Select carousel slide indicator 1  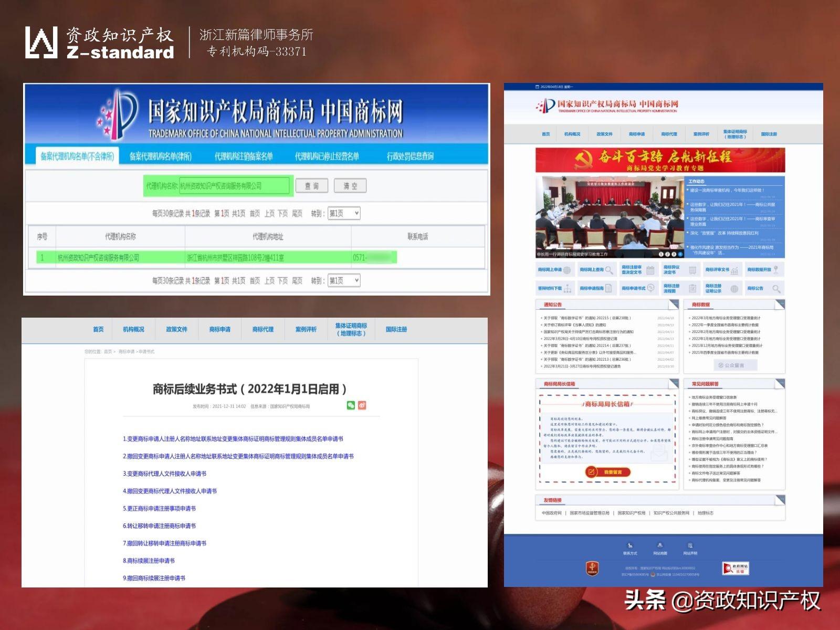click(661, 254)
